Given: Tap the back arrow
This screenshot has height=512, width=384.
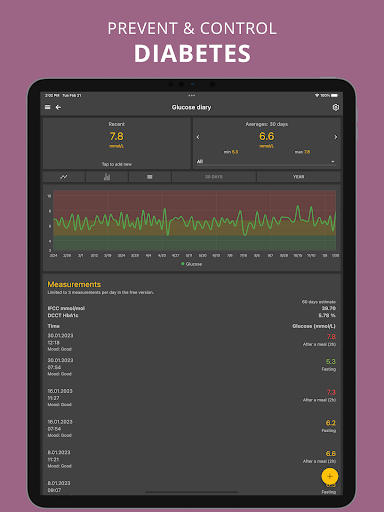Looking at the screenshot, I should 58,107.
